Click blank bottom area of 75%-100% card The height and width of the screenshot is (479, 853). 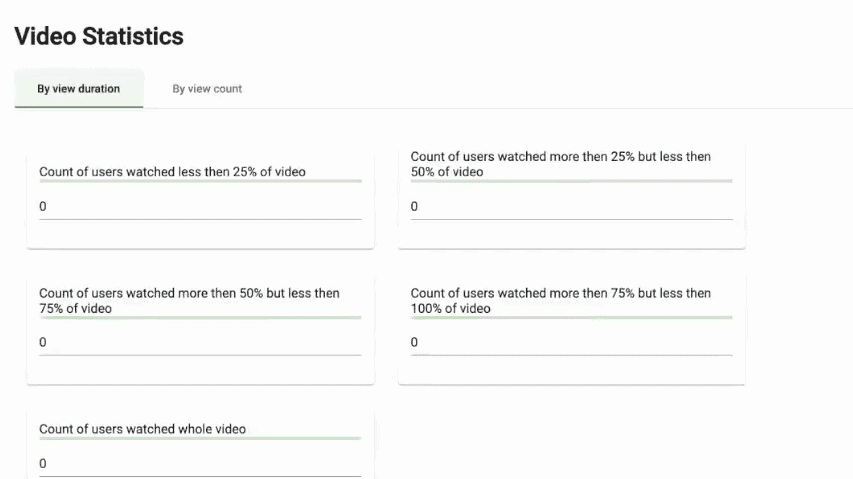coord(571,371)
